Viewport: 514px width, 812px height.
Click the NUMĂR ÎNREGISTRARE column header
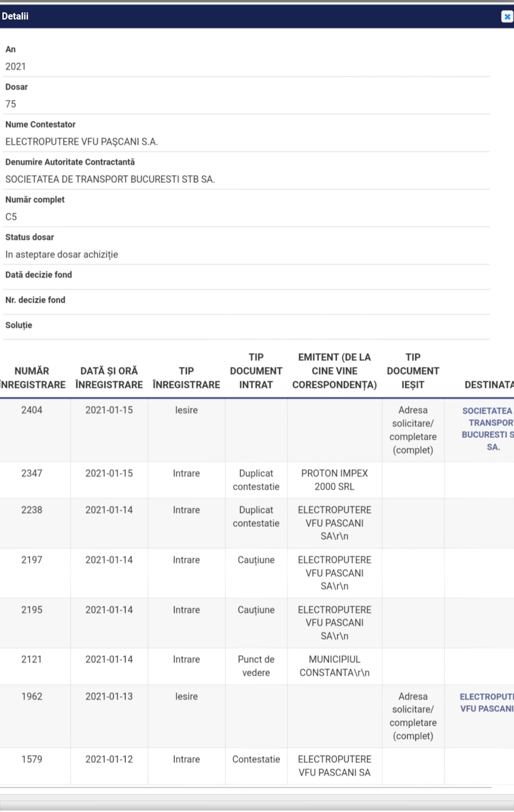(x=32, y=378)
